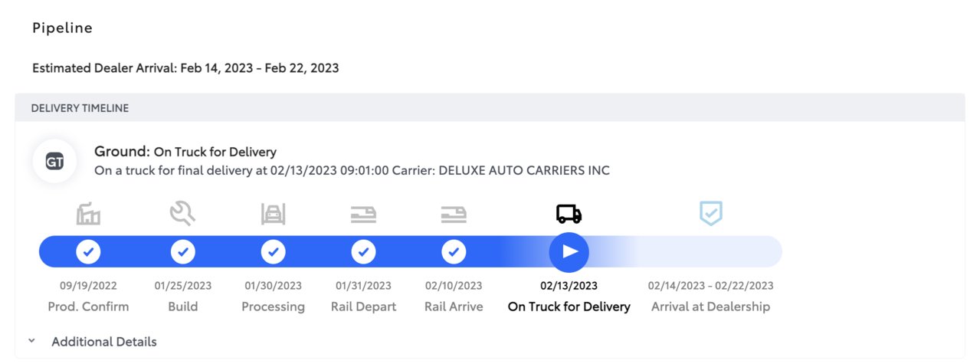
Task: Select the On Truck for Delivery label
Action: point(569,307)
